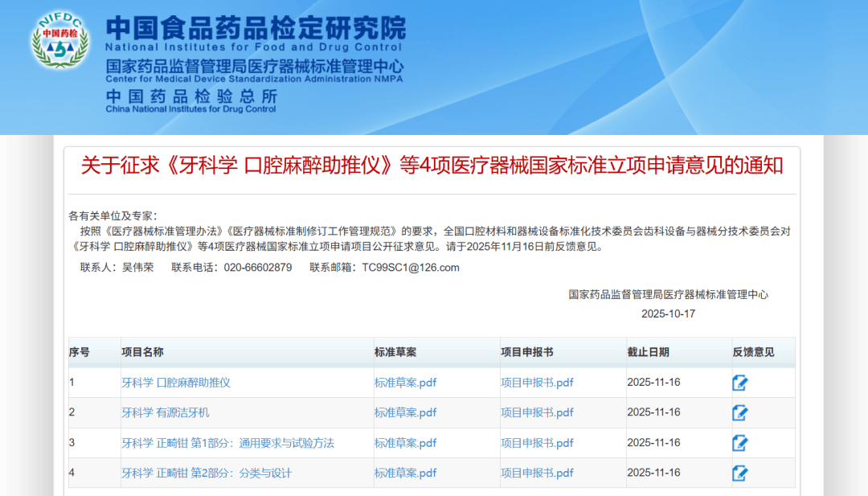Download 标准草案.pdf for row 1
868x496 pixels.
[405, 383]
